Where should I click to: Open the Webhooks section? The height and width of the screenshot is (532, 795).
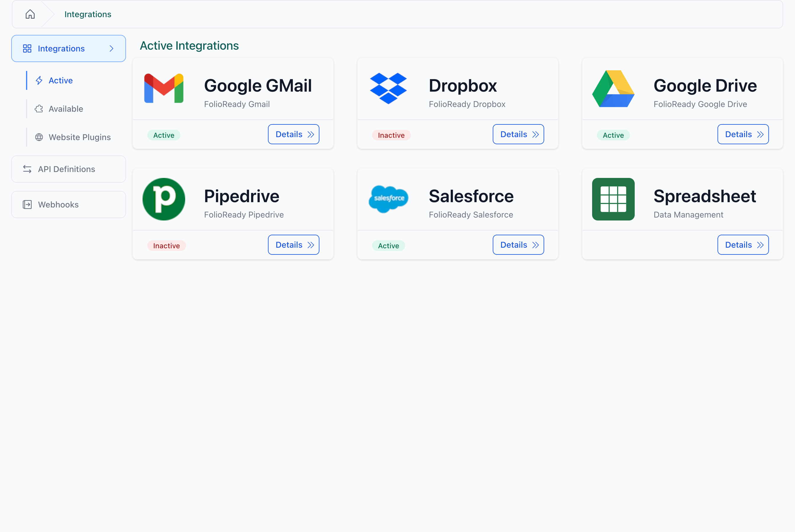tap(69, 205)
